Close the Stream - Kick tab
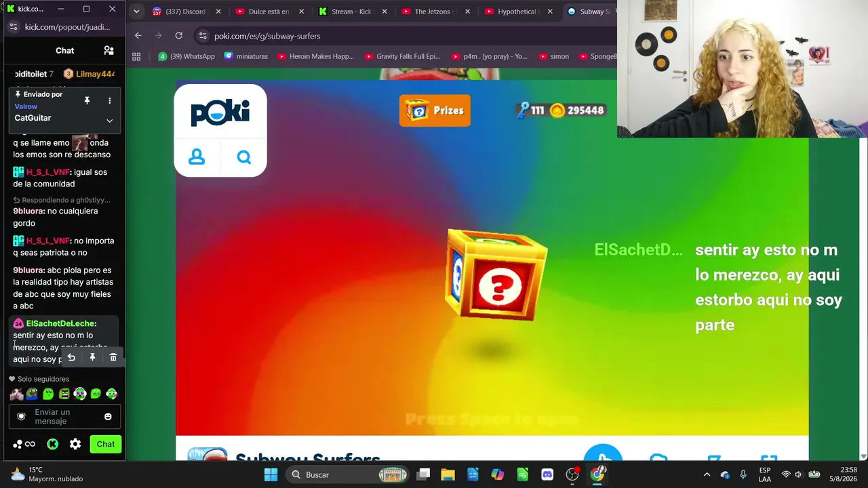This screenshot has width=868, height=488. (384, 12)
